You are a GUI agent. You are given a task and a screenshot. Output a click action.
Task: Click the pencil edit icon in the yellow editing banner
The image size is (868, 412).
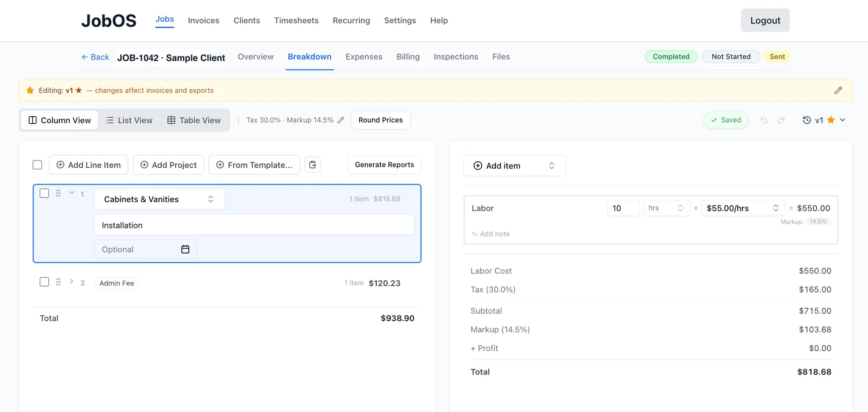point(838,91)
